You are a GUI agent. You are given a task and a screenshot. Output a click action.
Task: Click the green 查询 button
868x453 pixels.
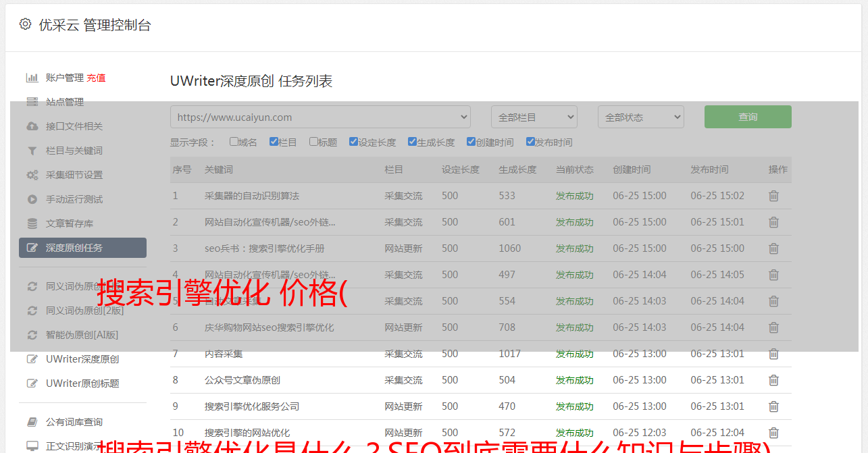tap(748, 117)
